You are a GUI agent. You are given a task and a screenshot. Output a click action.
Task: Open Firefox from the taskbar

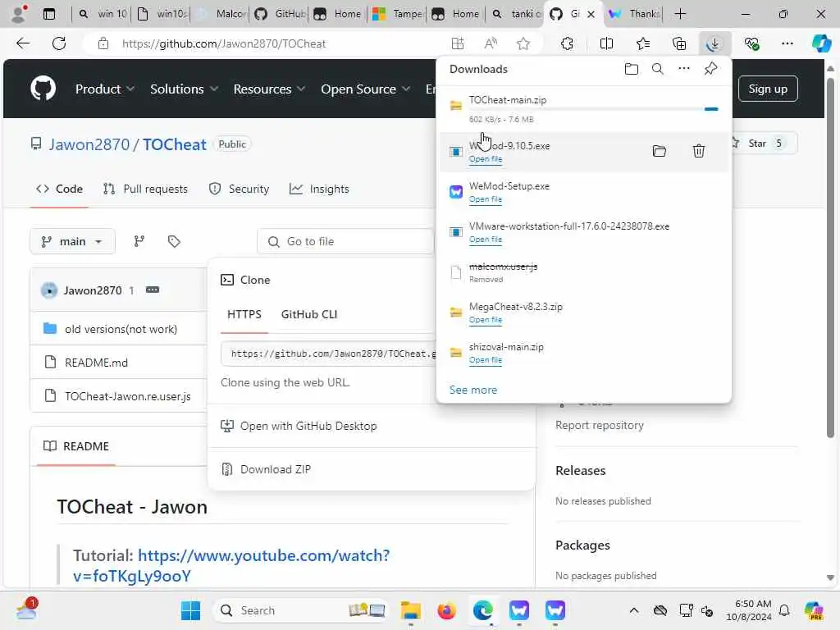pyautogui.click(x=446, y=610)
